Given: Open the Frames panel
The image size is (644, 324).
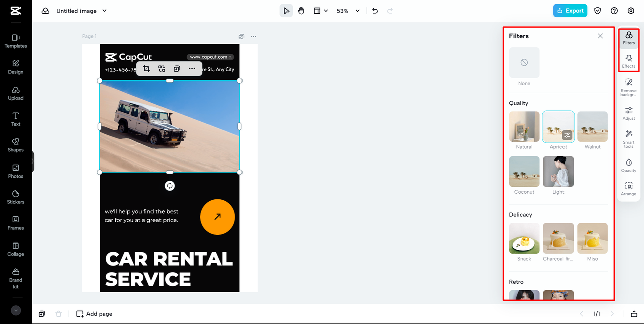Looking at the screenshot, I should [x=16, y=223].
